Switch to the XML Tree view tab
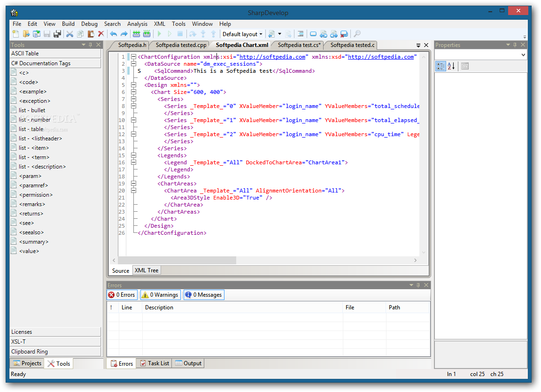Image resolution: width=541 pixels, height=392 pixels. (x=147, y=270)
